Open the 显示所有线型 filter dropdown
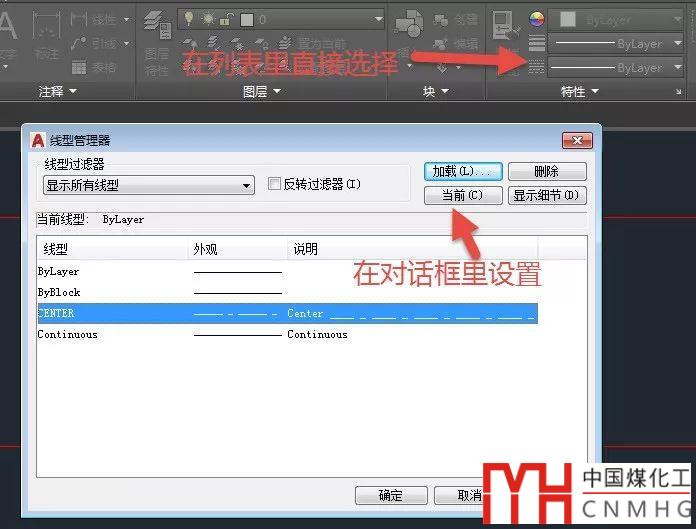696x529 pixels. pyautogui.click(x=149, y=185)
